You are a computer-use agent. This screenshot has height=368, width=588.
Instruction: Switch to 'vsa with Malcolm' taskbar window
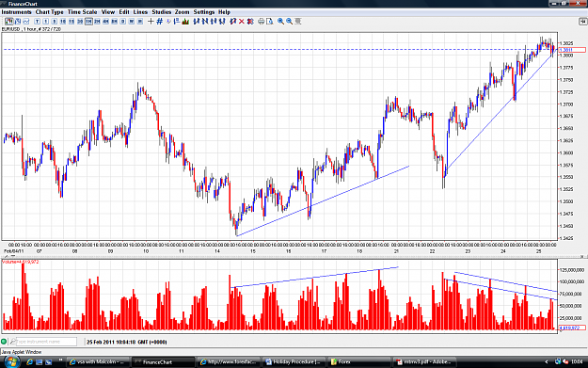[98, 362]
